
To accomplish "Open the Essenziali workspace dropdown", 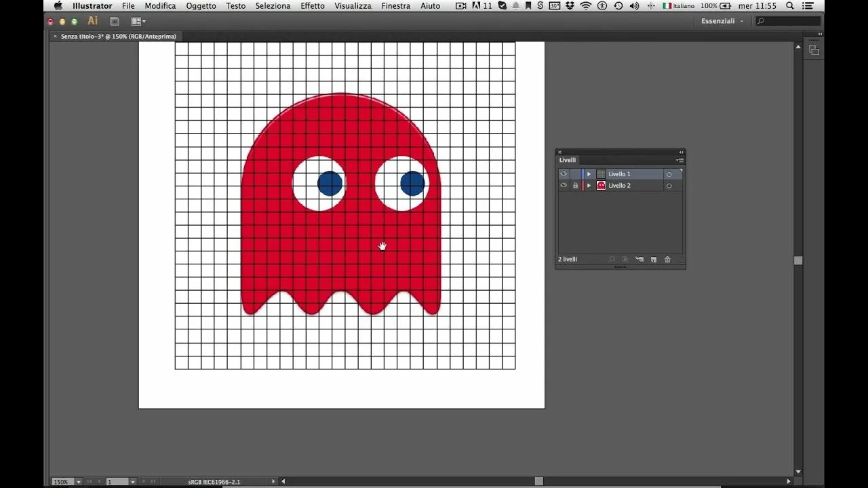I will coord(722,21).
